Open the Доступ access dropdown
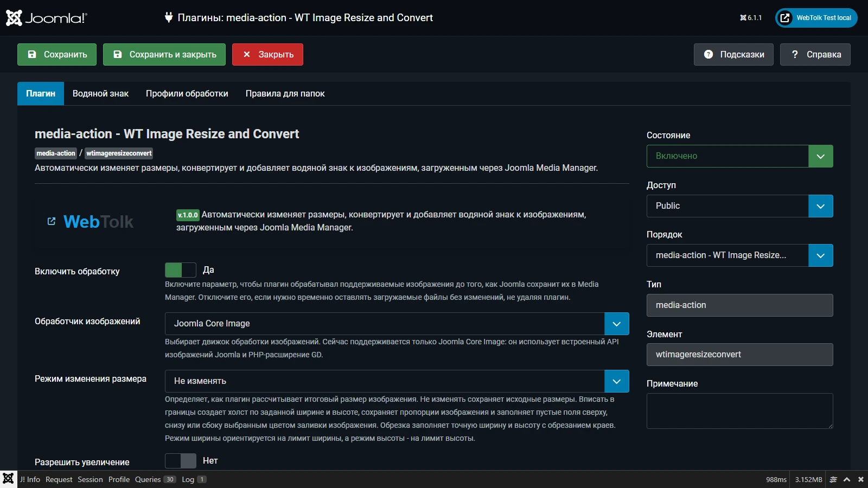The height and width of the screenshot is (488, 868). (x=740, y=206)
